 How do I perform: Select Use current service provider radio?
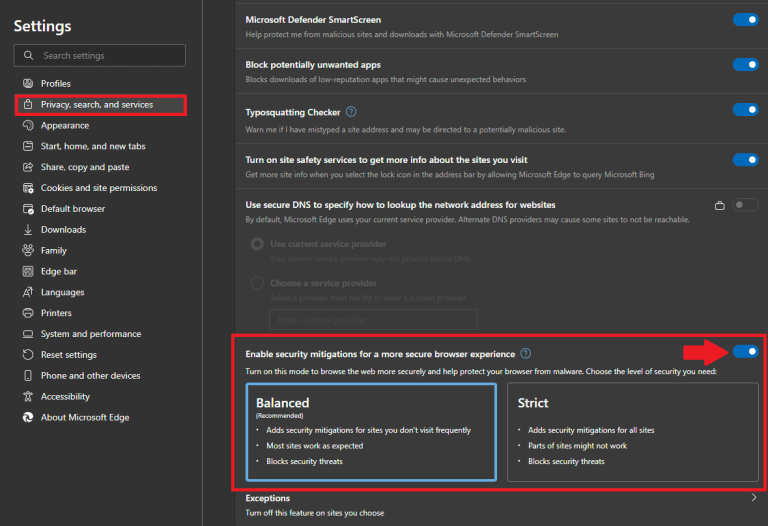[x=257, y=244]
